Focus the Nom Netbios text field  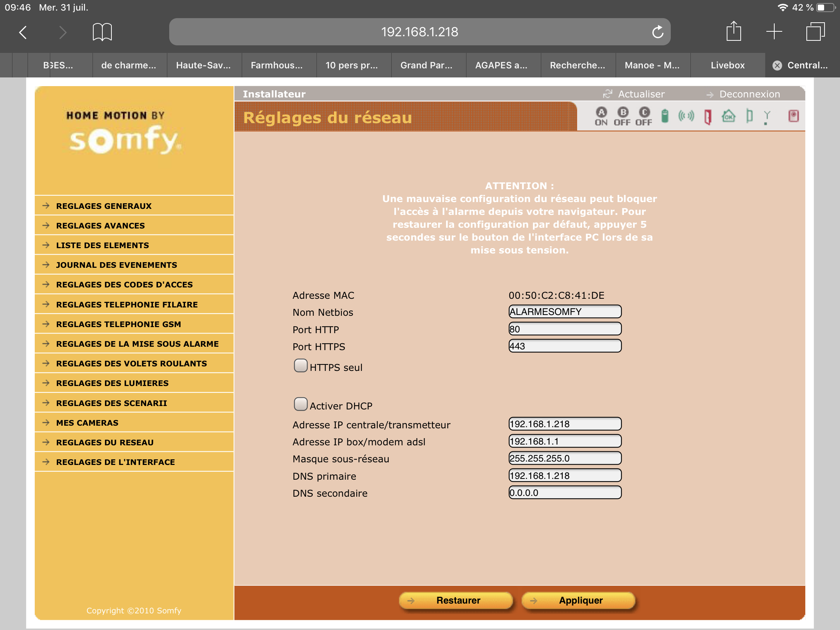pyautogui.click(x=565, y=312)
